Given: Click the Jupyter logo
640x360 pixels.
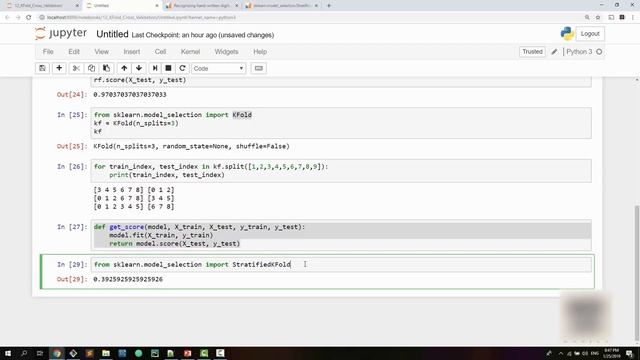Looking at the screenshot, I should tap(61, 33).
